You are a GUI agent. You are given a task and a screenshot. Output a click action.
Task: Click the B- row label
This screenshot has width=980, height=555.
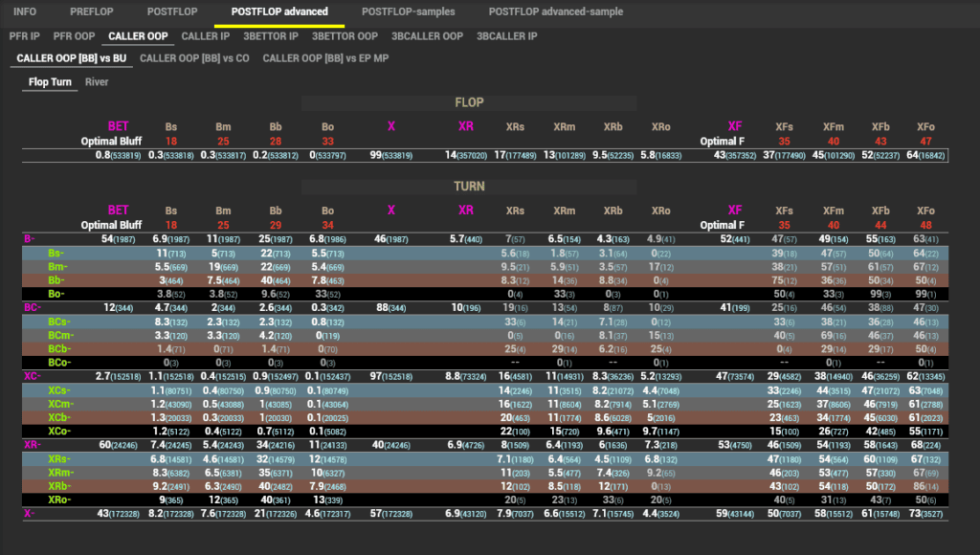(x=30, y=239)
